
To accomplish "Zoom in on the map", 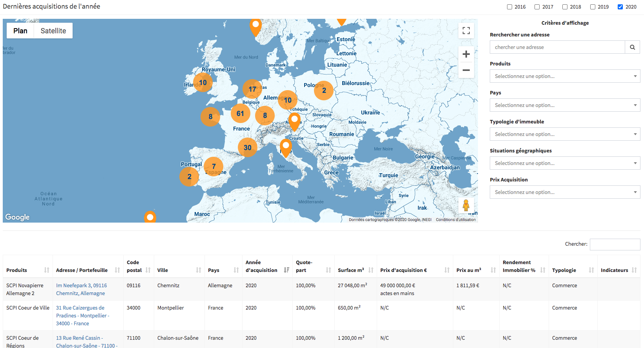I will [466, 54].
